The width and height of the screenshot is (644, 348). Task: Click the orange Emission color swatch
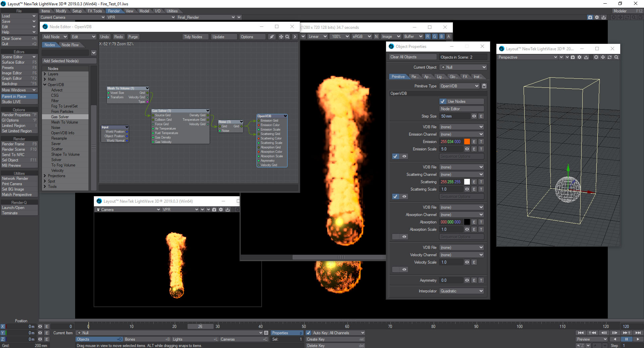(467, 142)
